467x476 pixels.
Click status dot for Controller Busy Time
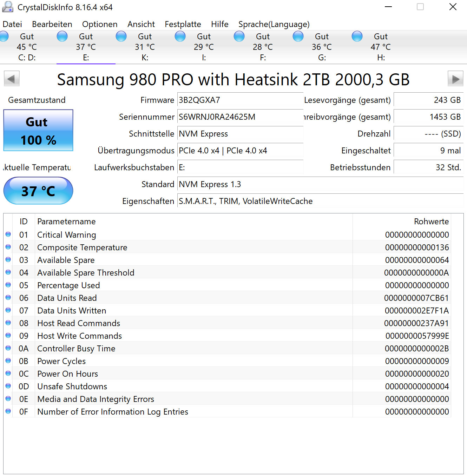pyautogui.click(x=8, y=348)
